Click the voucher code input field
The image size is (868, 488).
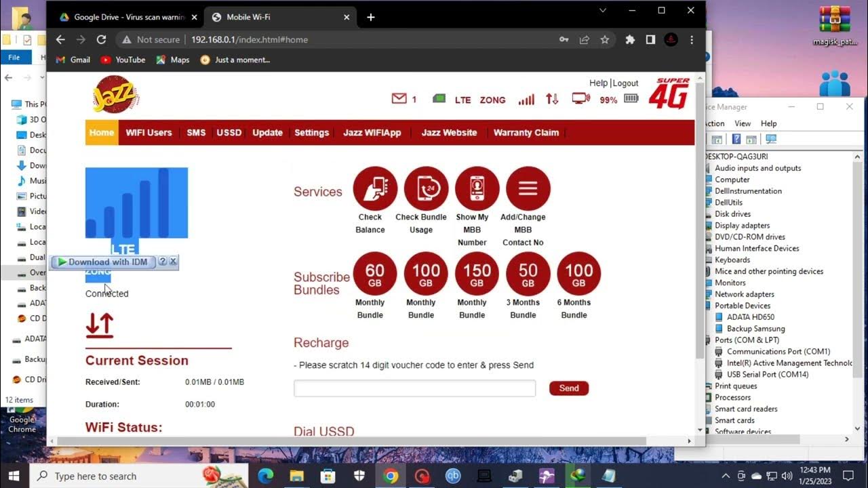click(414, 388)
